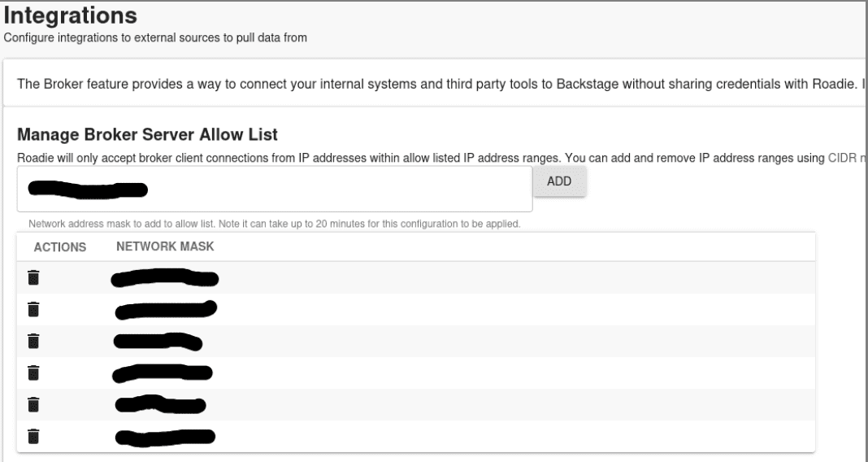The height and width of the screenshot is (462, 868).
Task: Open the CIDR notation link
Action: pyautogui.click(x=847, y=158)
